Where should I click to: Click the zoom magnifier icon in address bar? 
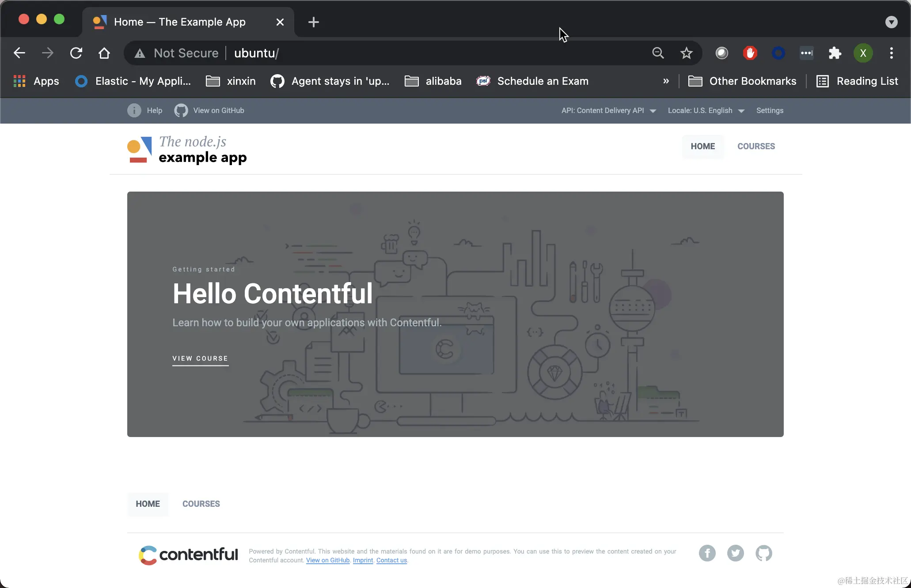coord(658,53)
